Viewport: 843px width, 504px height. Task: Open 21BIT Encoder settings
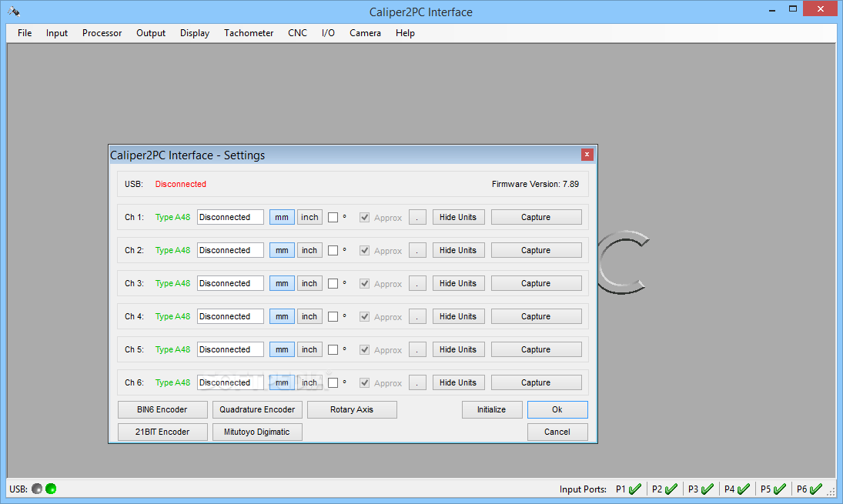tap(162, 432)
